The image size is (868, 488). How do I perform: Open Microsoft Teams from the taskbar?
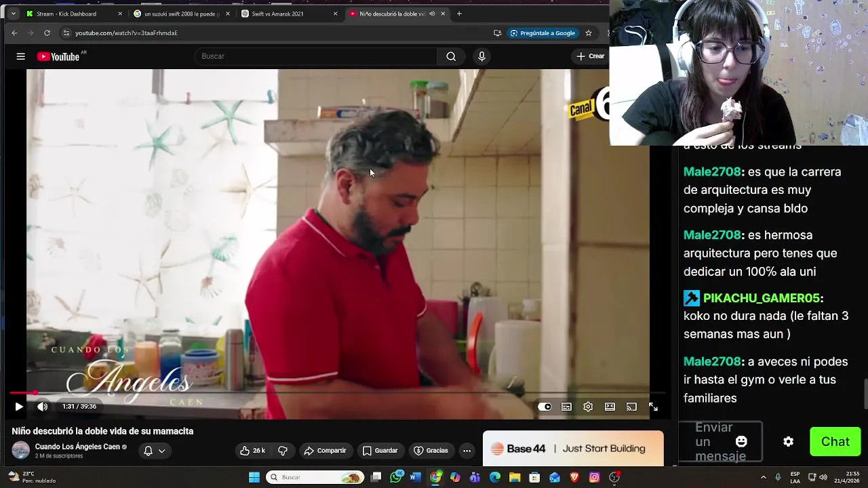(x=475, y=477)
